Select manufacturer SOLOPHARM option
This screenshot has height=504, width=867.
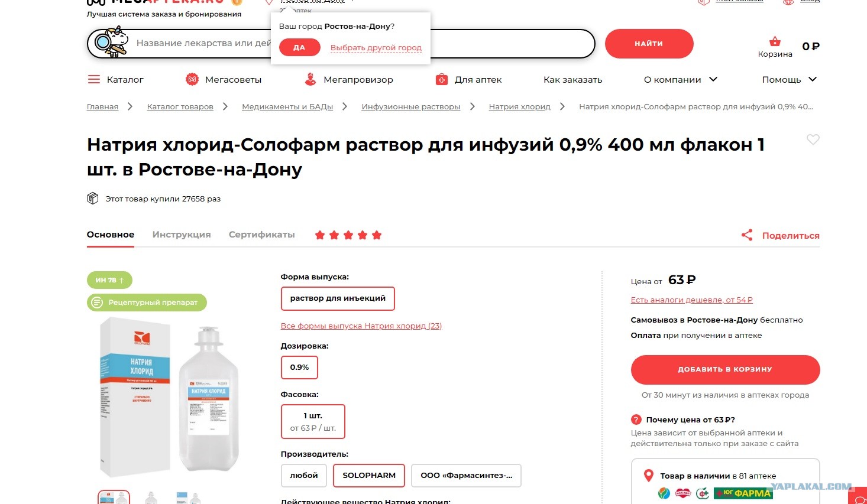point(369,476)
